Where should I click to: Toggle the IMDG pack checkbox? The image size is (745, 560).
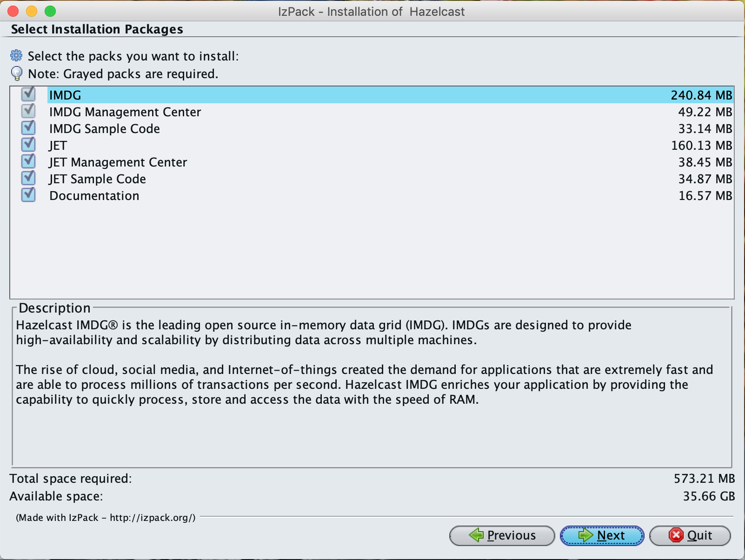tap(28, 94)
